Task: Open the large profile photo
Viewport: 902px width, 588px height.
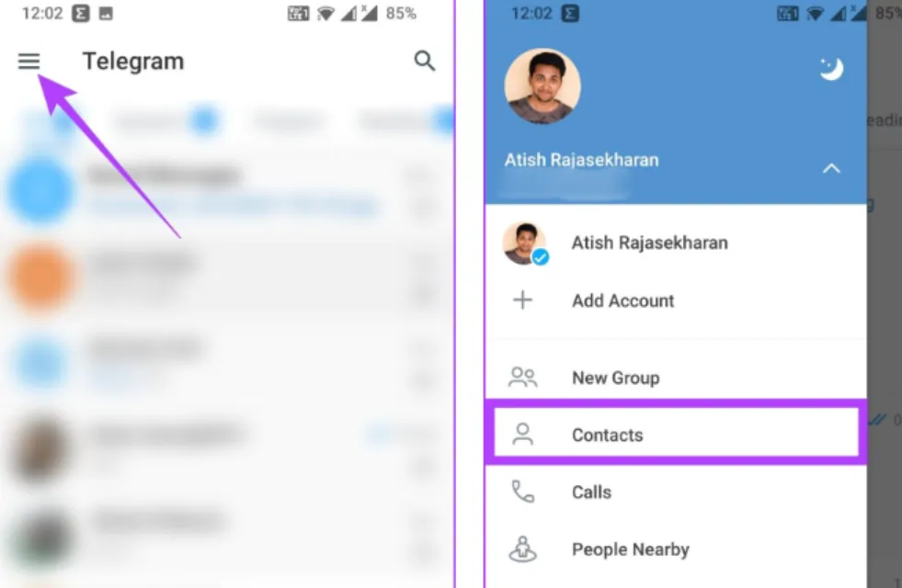Action: pyautogui.click(x=542, y=86)
